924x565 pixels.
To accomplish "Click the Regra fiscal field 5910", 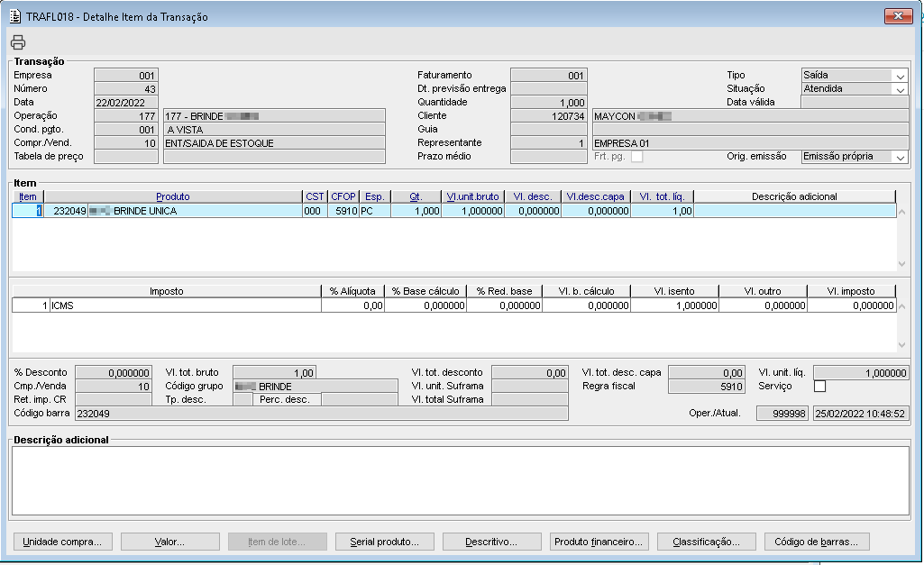I will tap(707, 387).
